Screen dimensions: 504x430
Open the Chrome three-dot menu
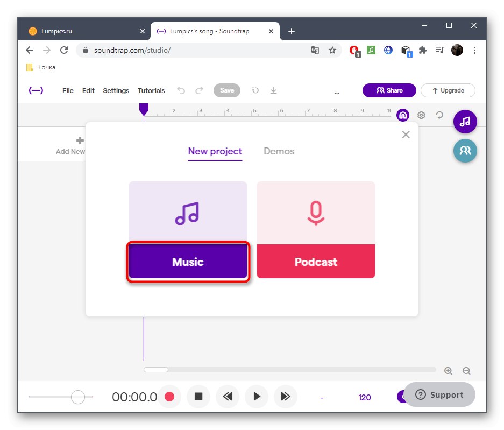[474, 50]
